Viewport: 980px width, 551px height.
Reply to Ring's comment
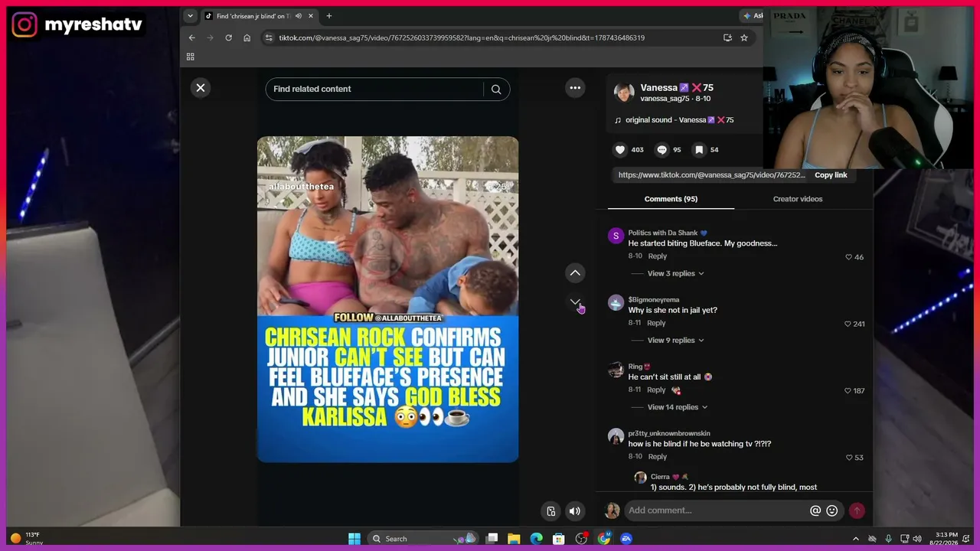(656, 390)
